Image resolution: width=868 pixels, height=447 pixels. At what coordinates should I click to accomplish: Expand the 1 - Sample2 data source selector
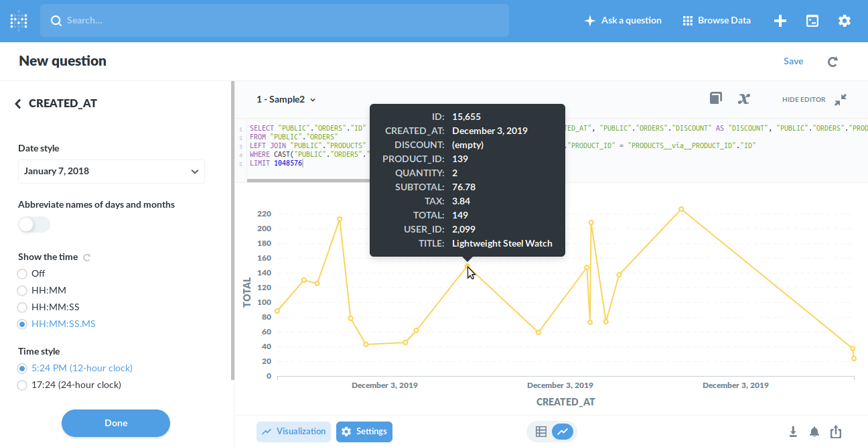286,99
